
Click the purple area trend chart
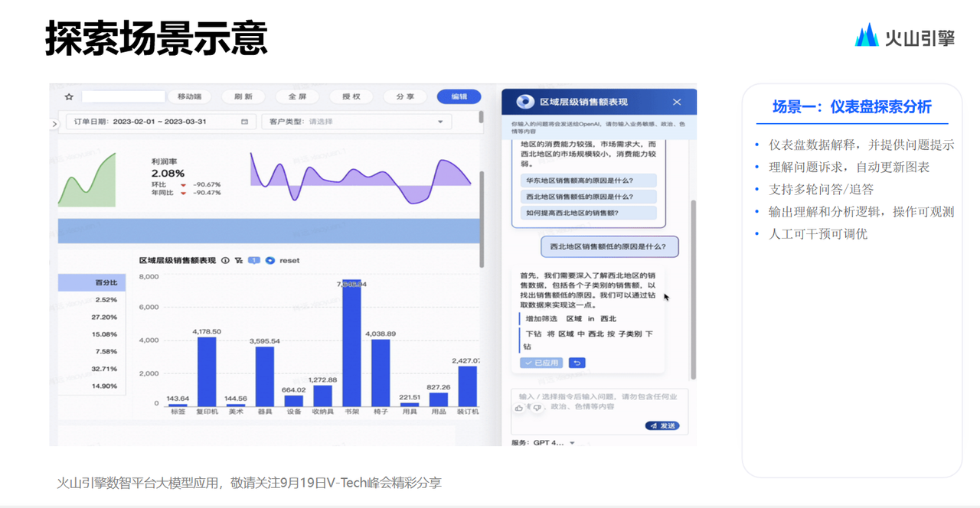(x=361, y=177)
